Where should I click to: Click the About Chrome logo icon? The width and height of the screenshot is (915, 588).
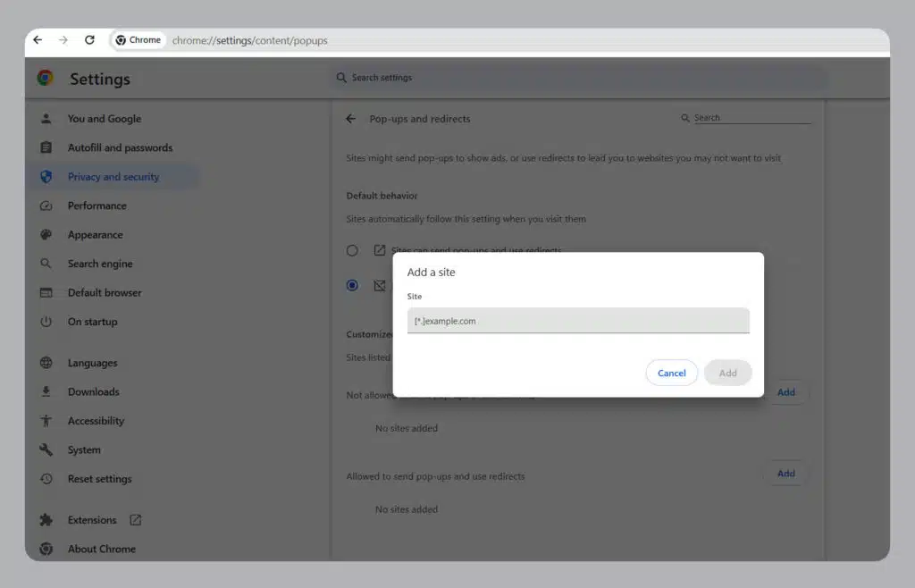46,549
